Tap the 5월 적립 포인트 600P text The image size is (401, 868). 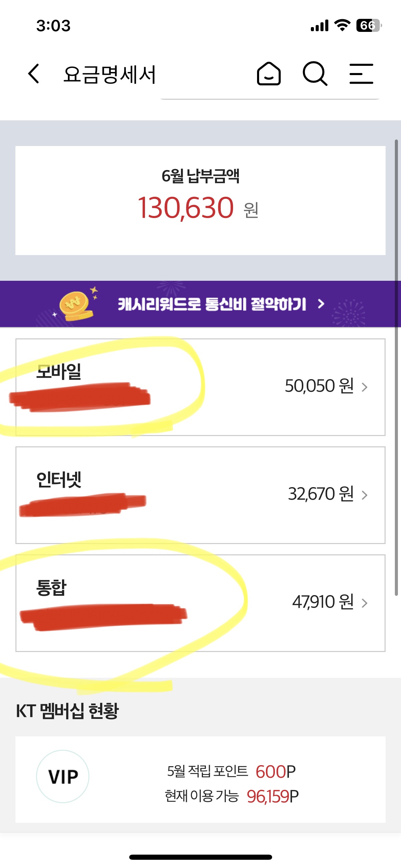pos(231,772)
